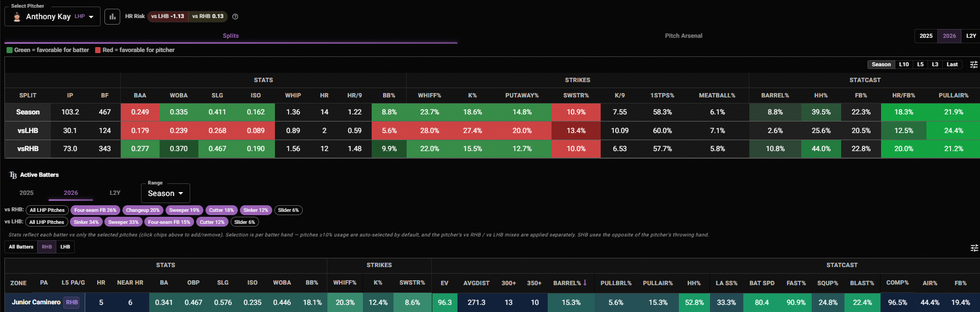Sort by the BARREL% descending arrow
Image resolution: width=980 pixels, height=312 pixels.
coord(585,283)
